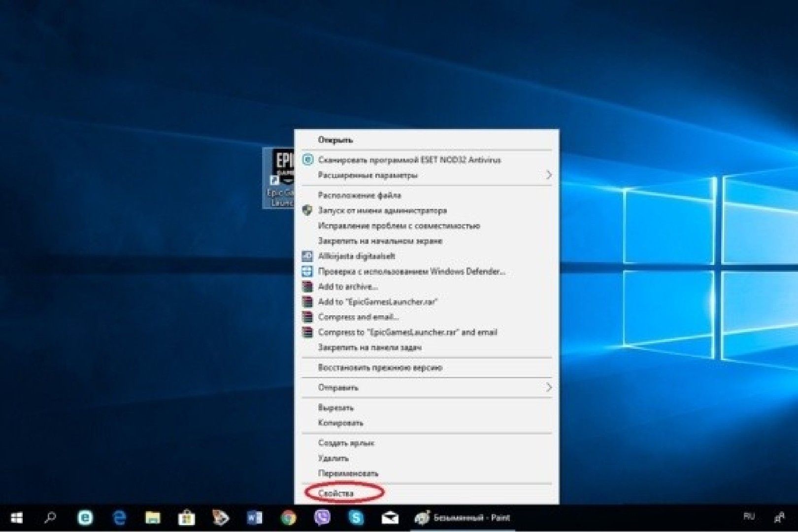The image size is (798, 532).
Task: Open the Mail app taskbar icon
Action: coord(390,518)
